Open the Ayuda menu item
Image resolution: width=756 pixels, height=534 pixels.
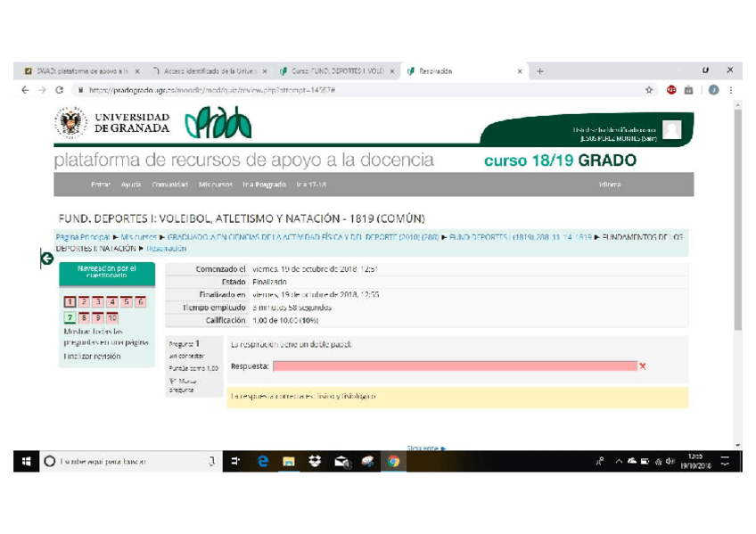(131, 185)
